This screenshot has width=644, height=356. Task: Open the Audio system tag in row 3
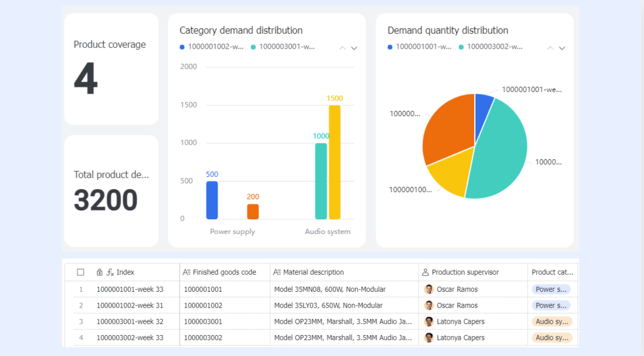coord(552,322)
